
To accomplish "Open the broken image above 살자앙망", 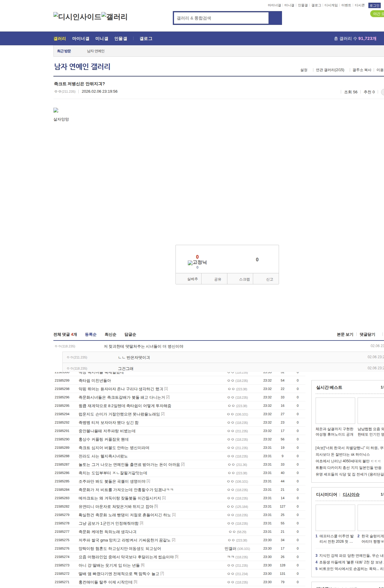I will 56,110.
